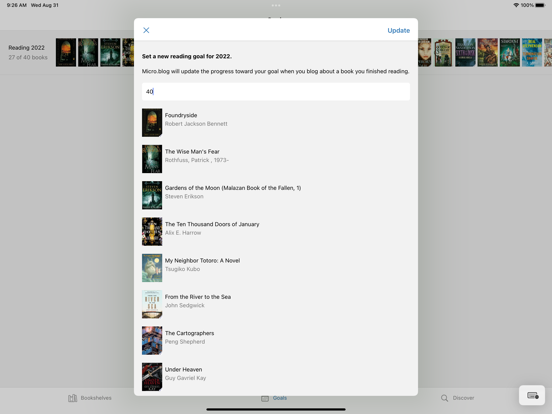Focus the reading goal number field
This screenshot has width=552, height=414.
coord(276,92)
